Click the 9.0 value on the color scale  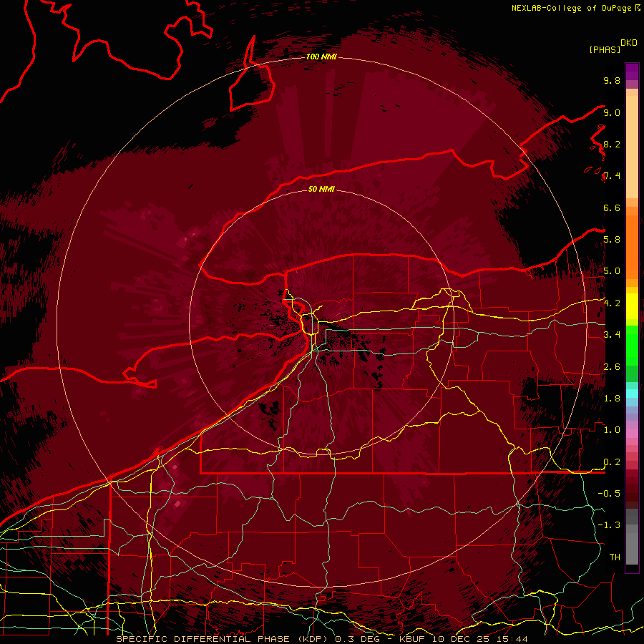click(612, 112)
